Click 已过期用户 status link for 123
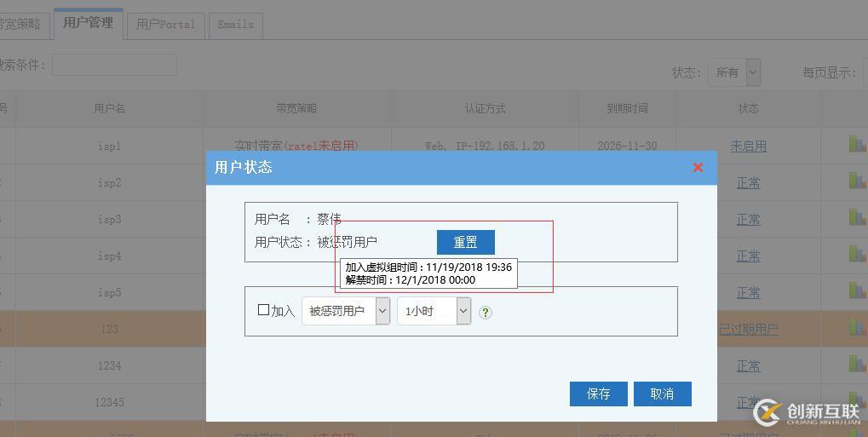The image size is (868, 437). click(x=749, y=329)
